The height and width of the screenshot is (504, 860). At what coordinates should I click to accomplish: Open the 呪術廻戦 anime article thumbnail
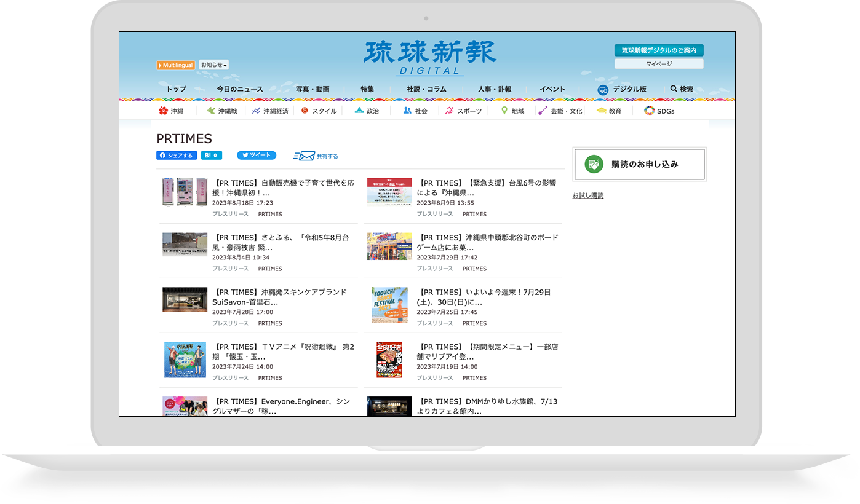(x=185, y=360)
